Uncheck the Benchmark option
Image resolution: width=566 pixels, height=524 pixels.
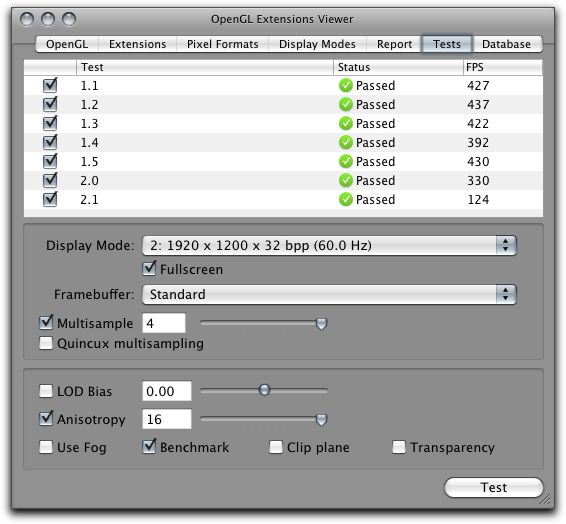point(149,447)
